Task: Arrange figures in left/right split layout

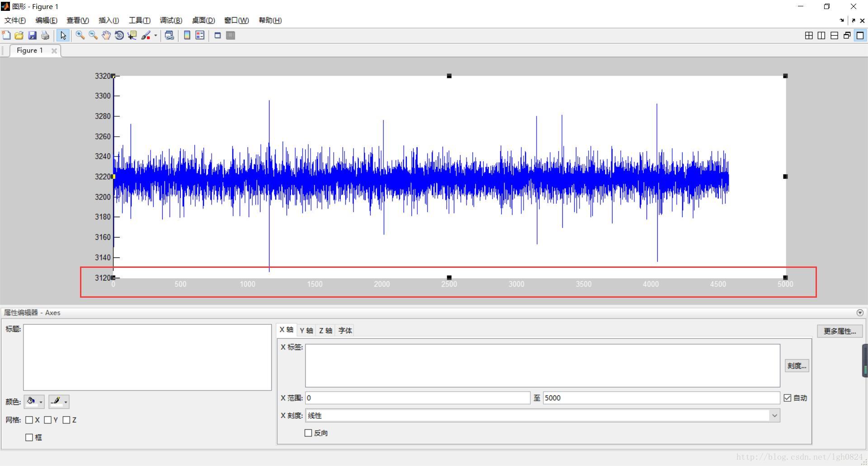Action: point(821,35)
